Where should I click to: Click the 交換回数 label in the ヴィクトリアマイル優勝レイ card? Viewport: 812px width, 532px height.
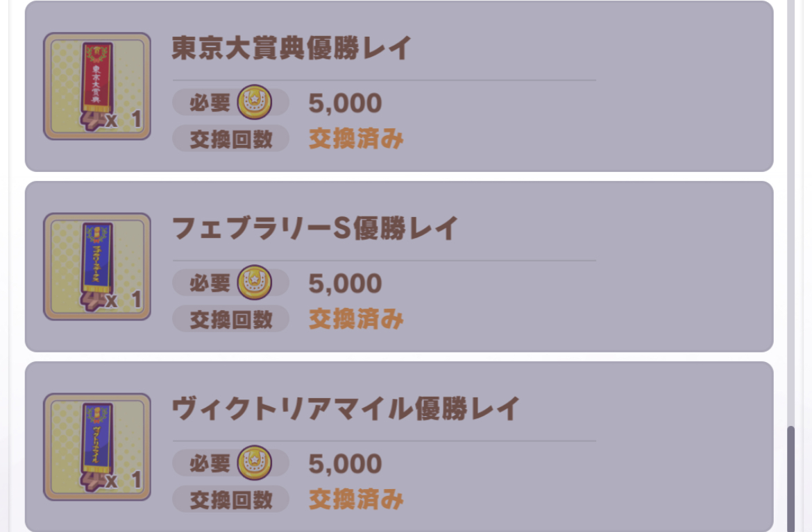pos(230,499)
